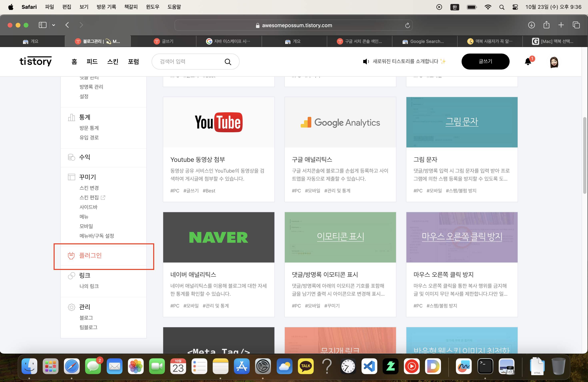The image size is (588, 382).
Task: Open Visual Studio Code in the Dock
Action: tap(369, 366)
